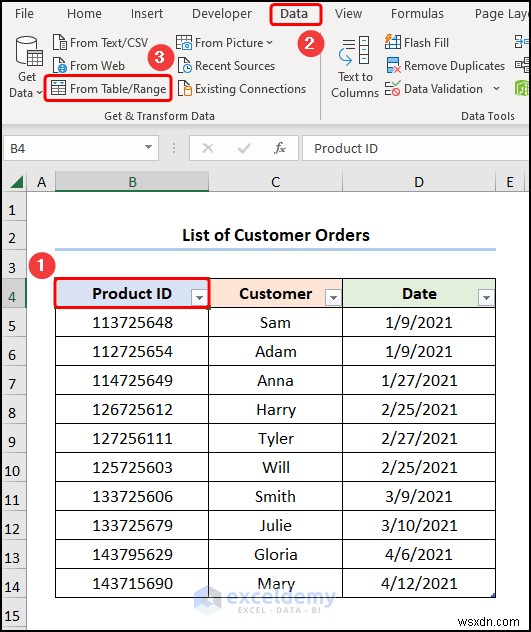The width and height of the screenshot is (531, 632).
Task: Select the cell with 143715690
Action: [x=132, y=583]
